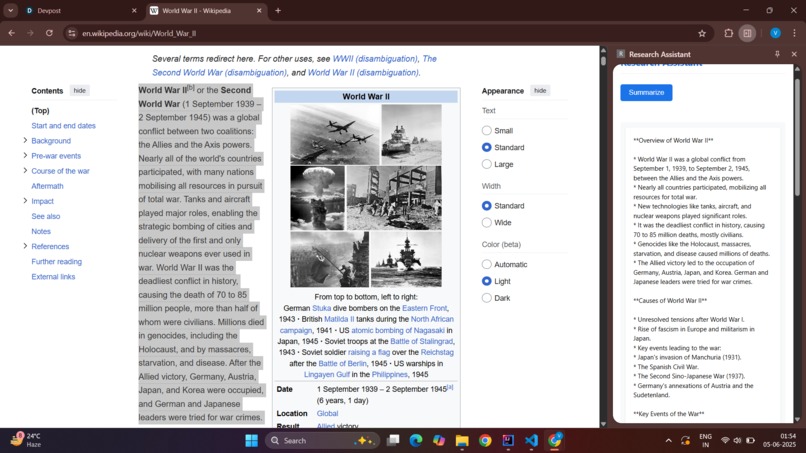Go to External links section
Image resolution: width=806 pixels, height=453 pixels.
tap(53, 277)
